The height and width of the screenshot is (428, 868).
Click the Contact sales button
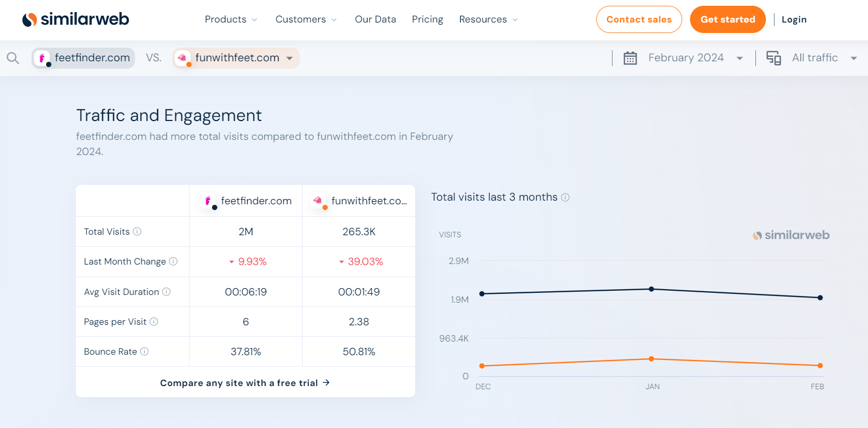pyautogui.click(x=639, y=19)
